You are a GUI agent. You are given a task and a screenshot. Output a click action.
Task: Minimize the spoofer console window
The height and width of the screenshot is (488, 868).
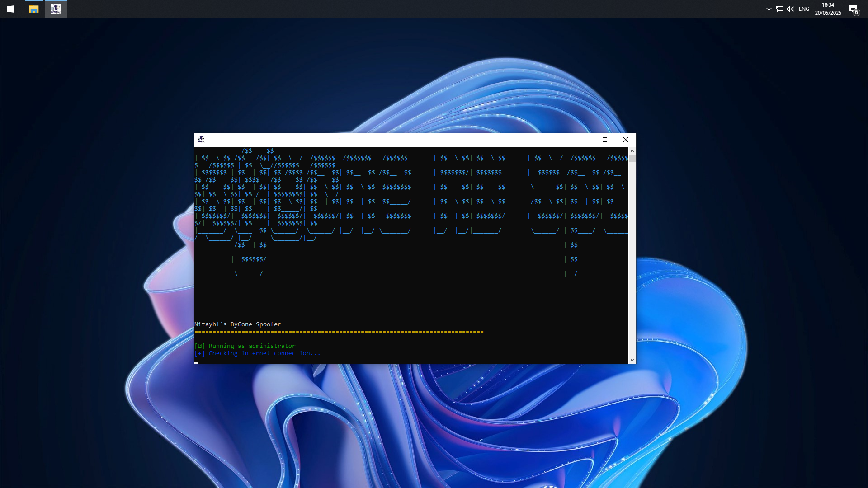585,140
